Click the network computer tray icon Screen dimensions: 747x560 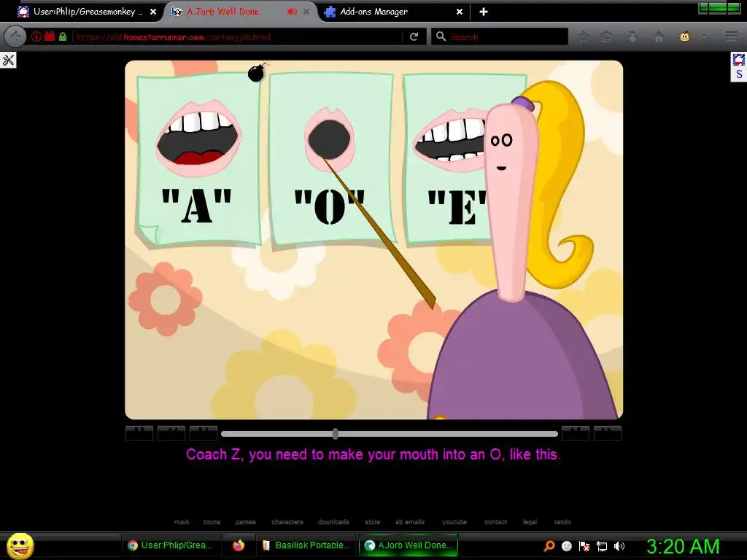click(x=602, y=546)
